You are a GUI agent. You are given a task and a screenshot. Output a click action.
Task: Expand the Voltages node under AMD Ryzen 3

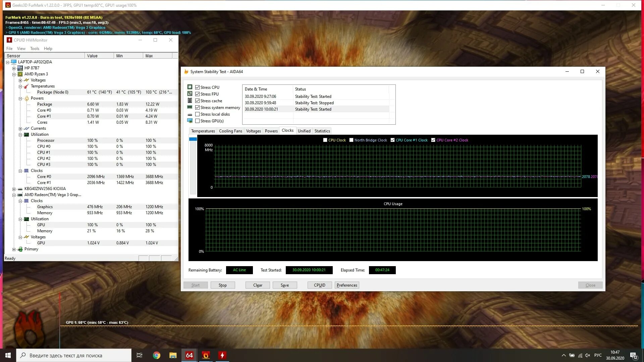point(20,80)
